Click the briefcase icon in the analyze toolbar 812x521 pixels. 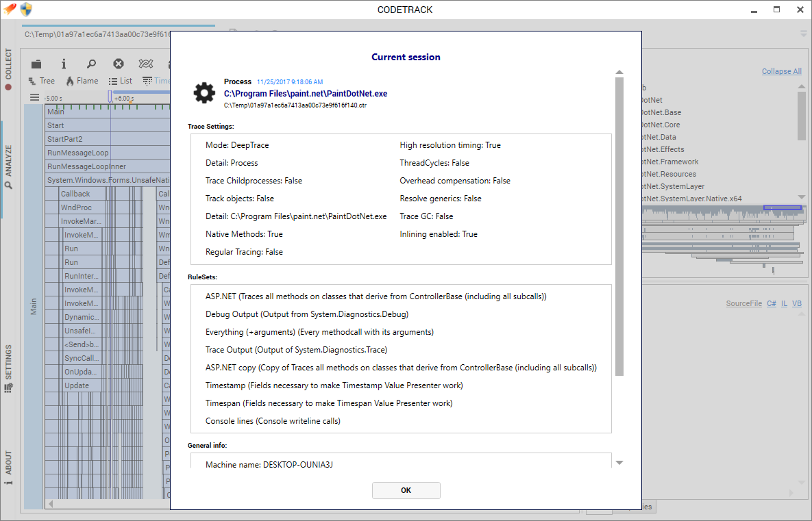point(36,64)
